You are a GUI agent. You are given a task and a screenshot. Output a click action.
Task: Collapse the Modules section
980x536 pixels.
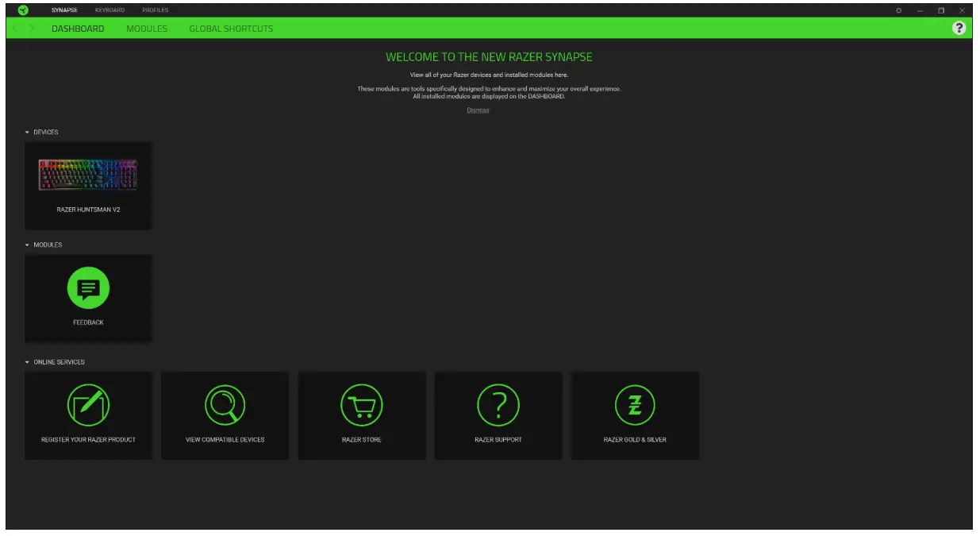(28, 245)
